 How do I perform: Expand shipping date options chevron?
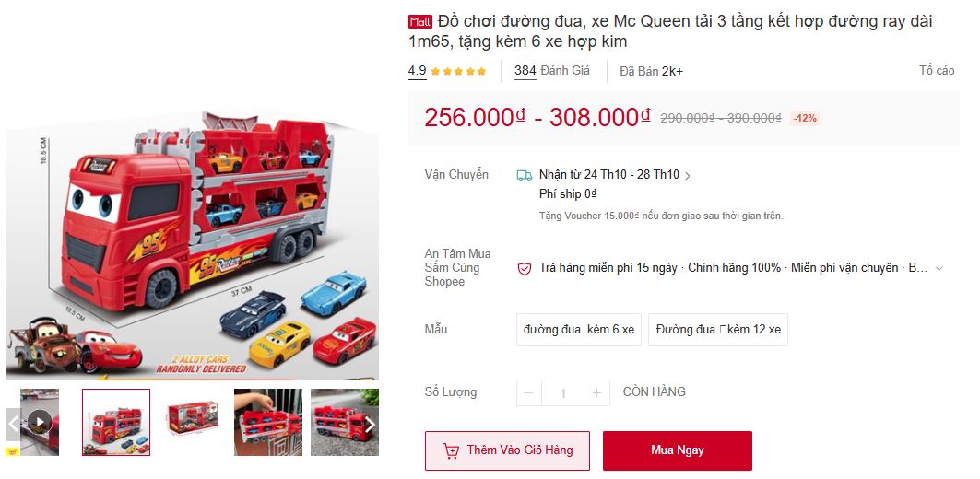pos(688,176)
